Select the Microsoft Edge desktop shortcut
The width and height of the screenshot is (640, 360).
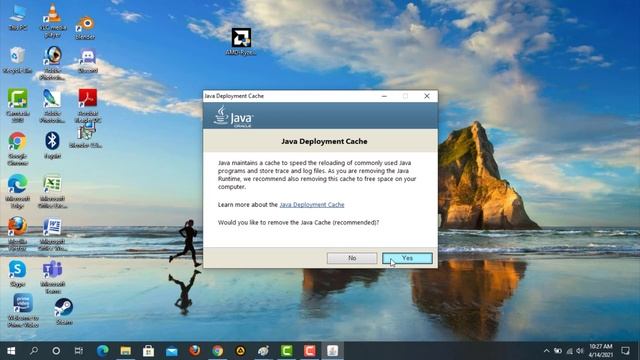click(18, 191)
